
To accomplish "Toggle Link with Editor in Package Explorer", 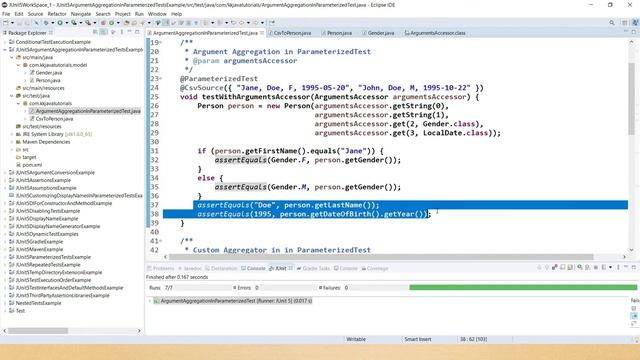I will pyautogui.click(x=104, y=32).
